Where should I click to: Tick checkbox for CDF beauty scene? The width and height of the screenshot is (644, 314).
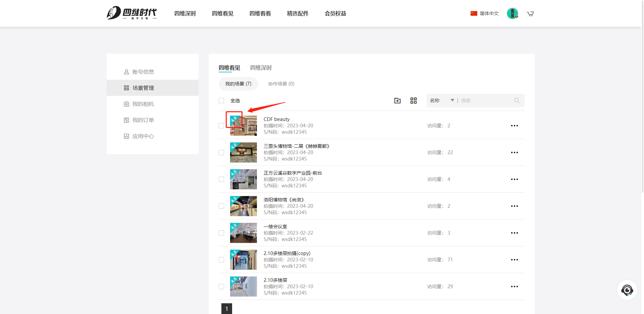pyautogui.click(x=221, y=126)
